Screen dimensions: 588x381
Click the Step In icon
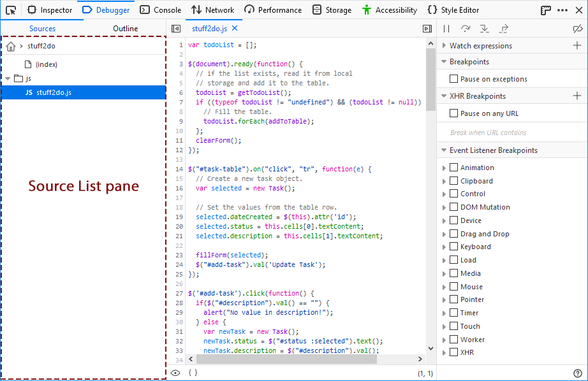[483, 28]
